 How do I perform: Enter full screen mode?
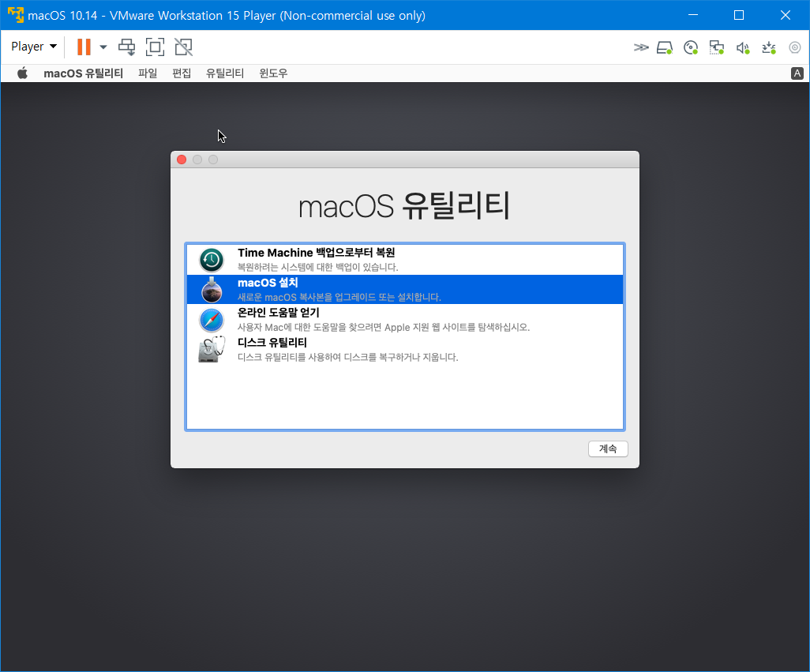point(155,47)
